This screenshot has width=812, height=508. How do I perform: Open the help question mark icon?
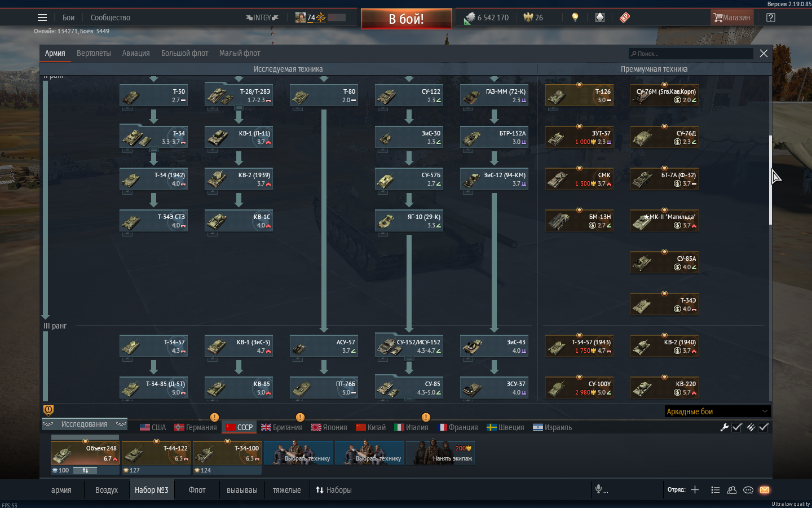tap(771, 17)
